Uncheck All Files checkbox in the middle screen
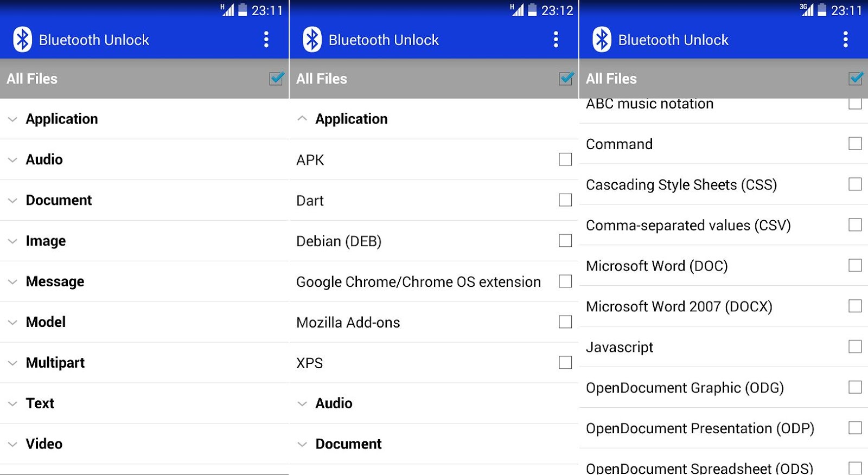This screenshot has width=868, height=475. pyautogui.click(x=566, y=79)
